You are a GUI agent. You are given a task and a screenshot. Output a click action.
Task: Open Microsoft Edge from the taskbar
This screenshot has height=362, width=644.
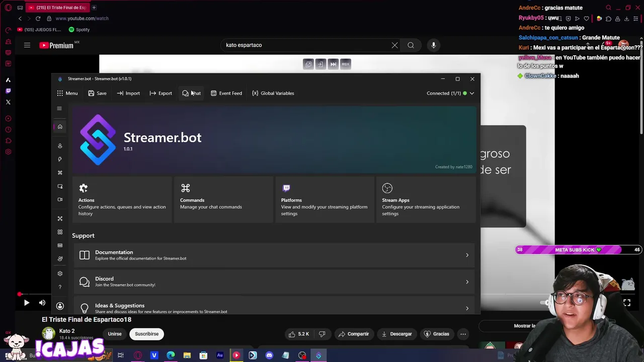(x=171, y=355)
